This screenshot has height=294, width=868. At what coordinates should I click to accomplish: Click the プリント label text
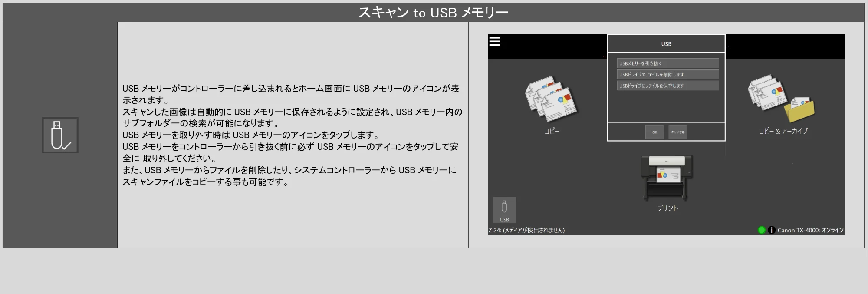(x=667, y=208)
